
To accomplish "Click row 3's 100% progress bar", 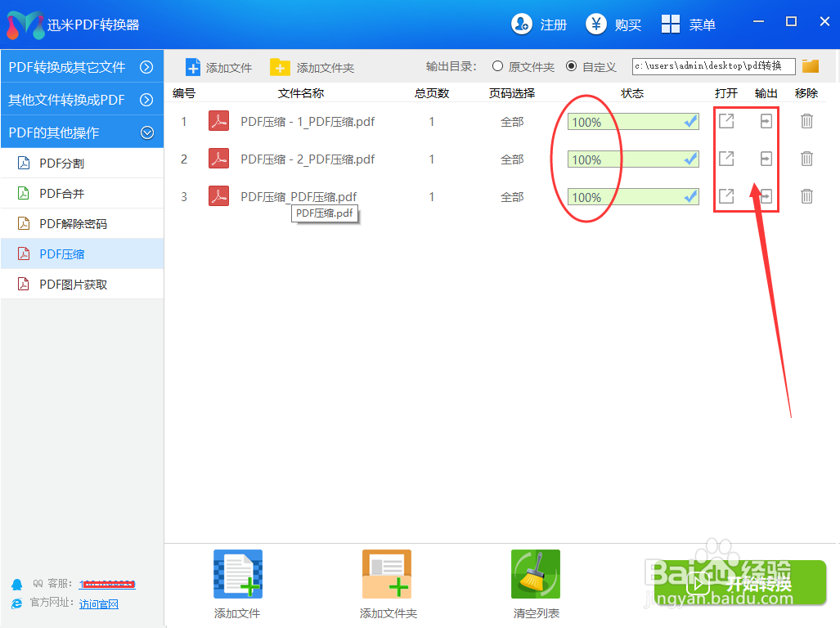I will click(633, 197).
